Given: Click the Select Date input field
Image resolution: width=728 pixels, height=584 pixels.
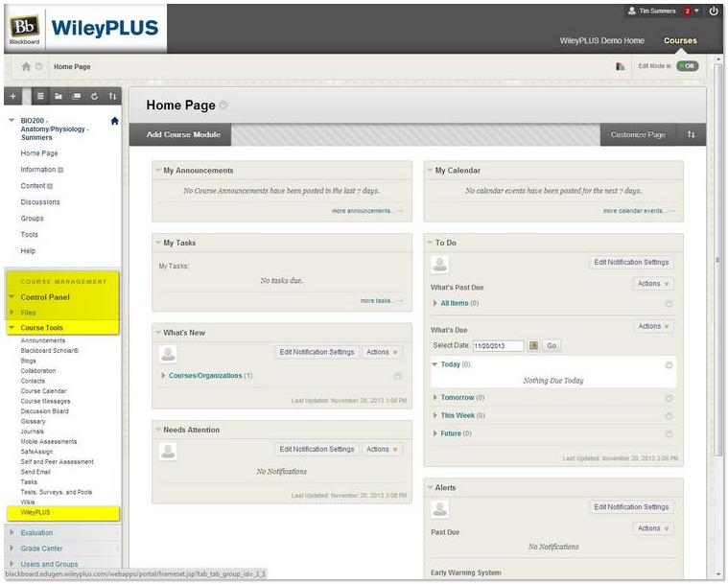Looking at the screenshot, I should [x=498, y=346].
